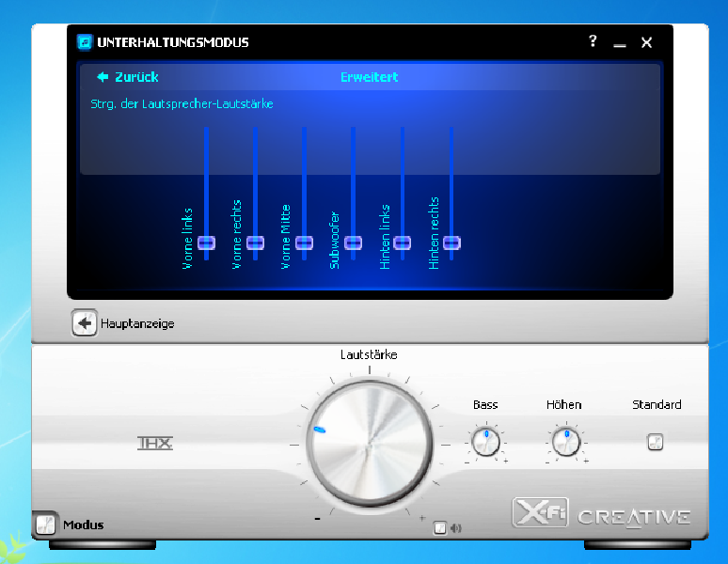728x564 pixels.
Task: Minimize the Unterhaltungsmodus window
Action: coord(619,44)
